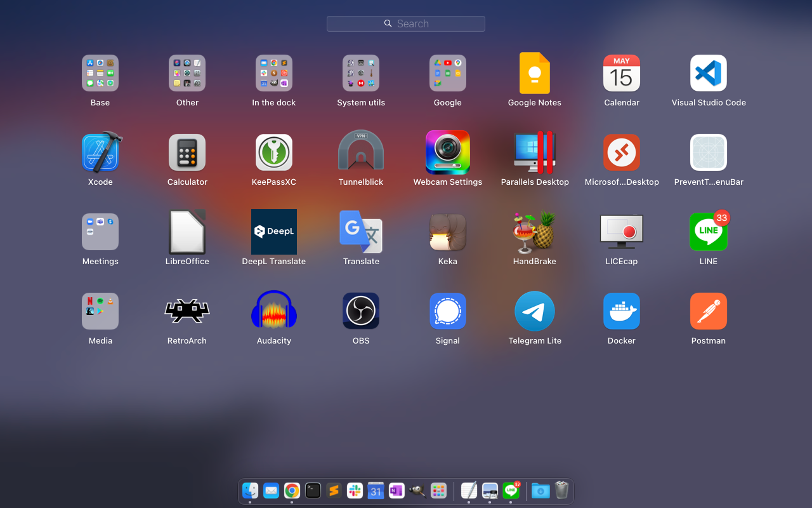Launch the PreventT...enuBar app
Screen dimensions: 812x508
tap(709, 152)
